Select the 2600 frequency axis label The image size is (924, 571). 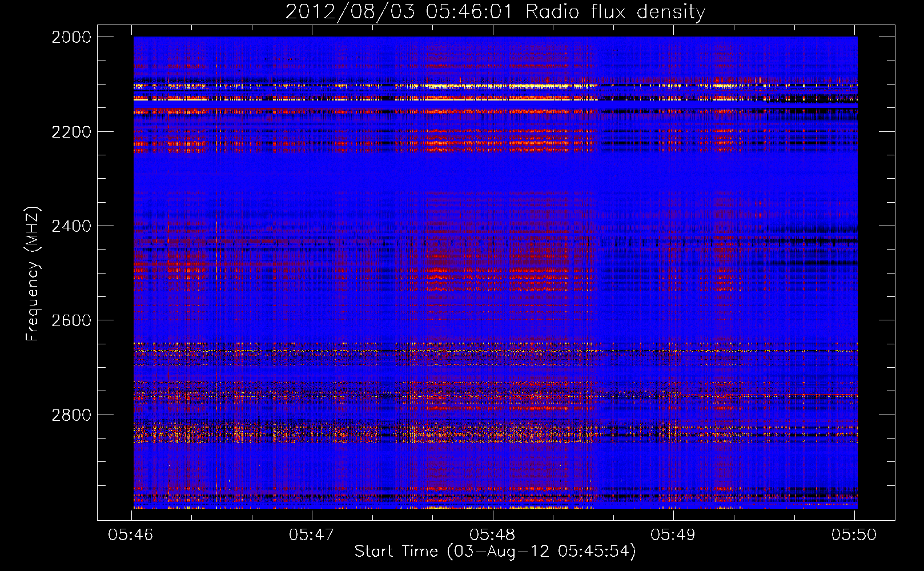[71, 320]
